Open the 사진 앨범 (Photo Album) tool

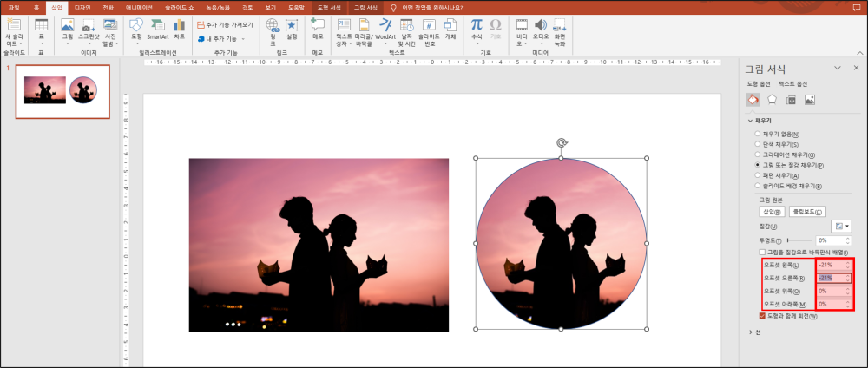point(110,25)
